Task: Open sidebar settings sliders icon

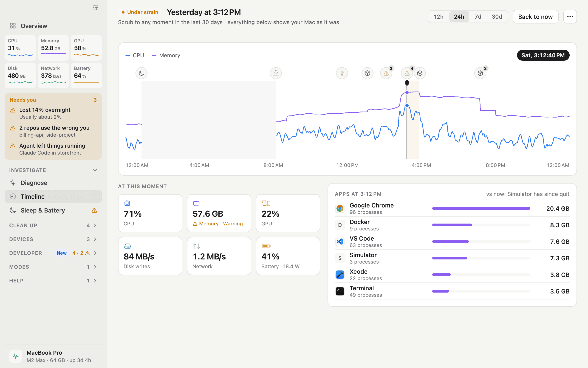Action: coord(96,8)
